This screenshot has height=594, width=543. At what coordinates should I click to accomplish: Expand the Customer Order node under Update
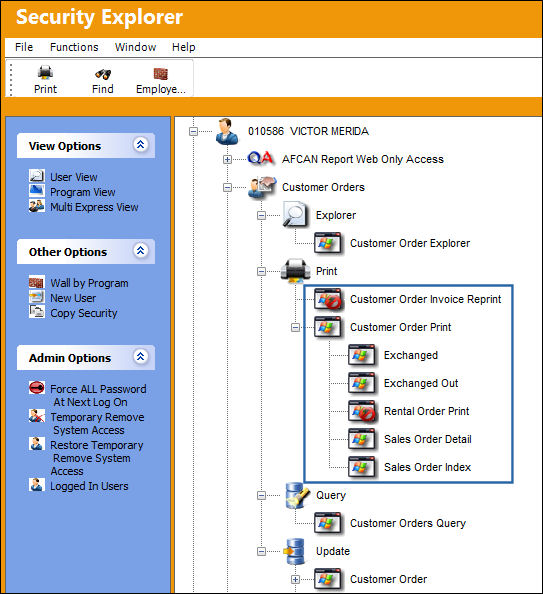click(296, 580)
